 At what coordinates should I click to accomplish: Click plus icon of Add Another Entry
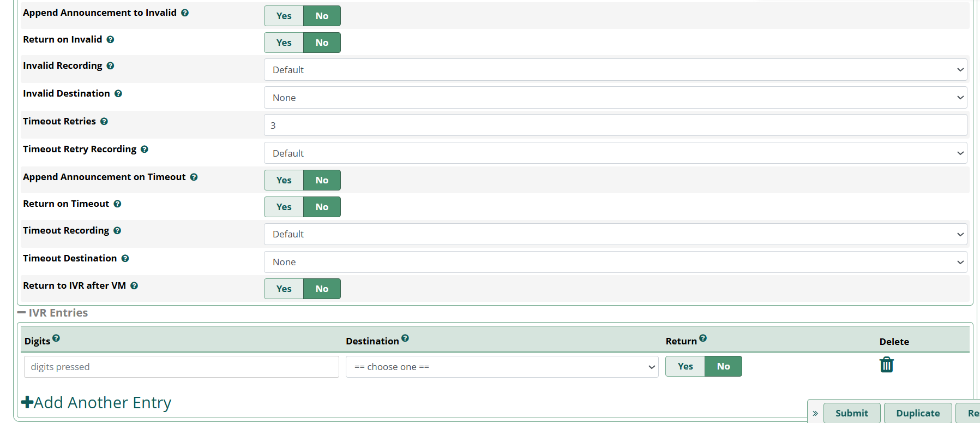[x=27, y=402]
